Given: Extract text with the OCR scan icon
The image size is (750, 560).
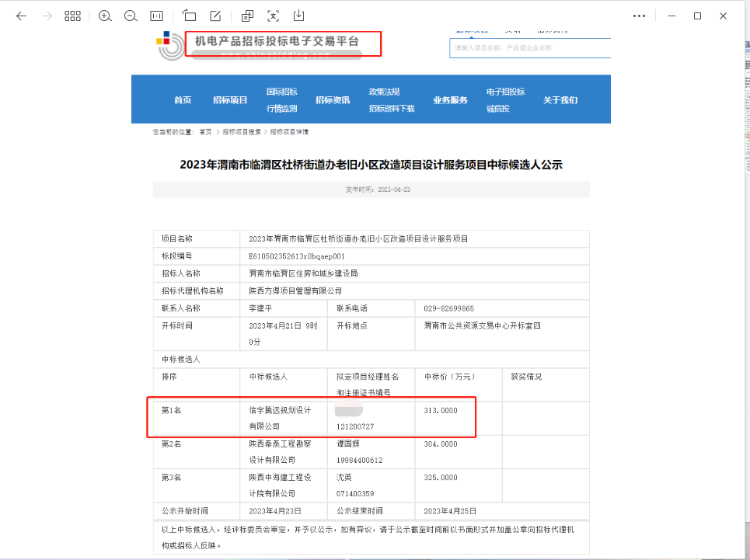Looking at the screenshot, I should coord(274,16).
